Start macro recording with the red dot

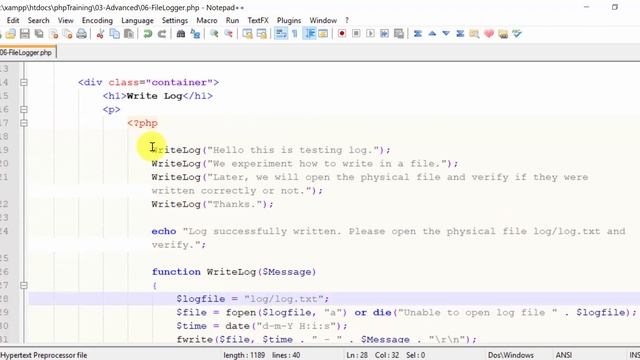point(342,34)
